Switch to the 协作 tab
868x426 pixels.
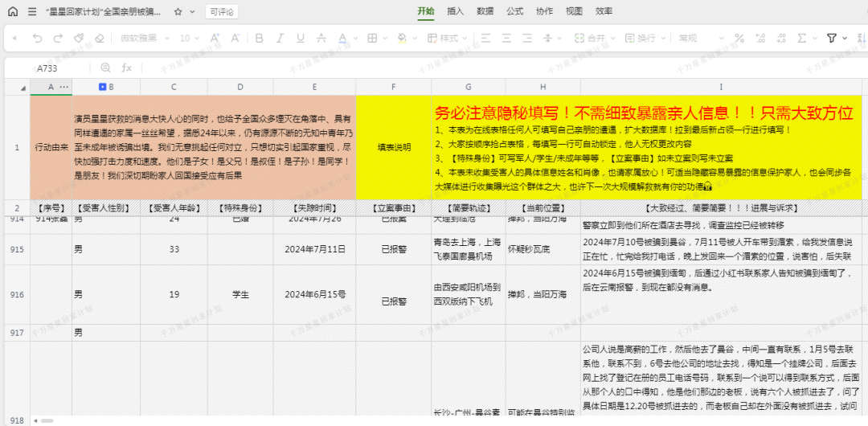[544, 11]
